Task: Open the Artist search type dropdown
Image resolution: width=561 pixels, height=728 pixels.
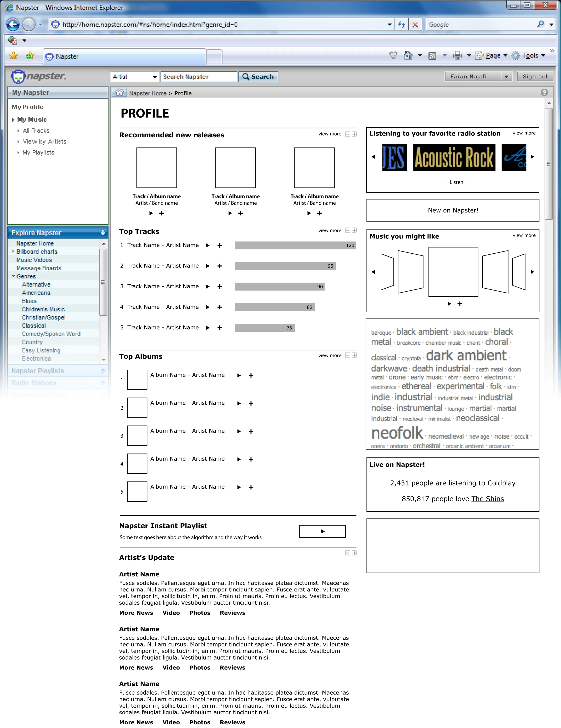Action: pos(135,77)
